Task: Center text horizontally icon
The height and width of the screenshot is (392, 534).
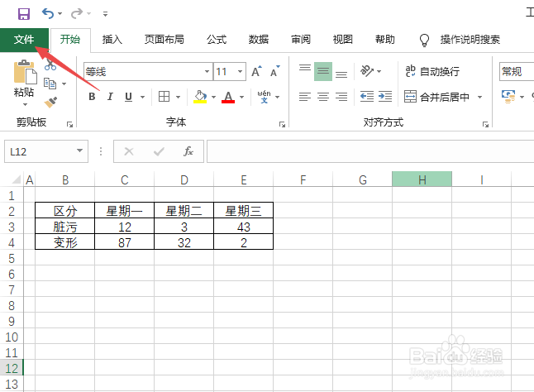Action: 323,97
